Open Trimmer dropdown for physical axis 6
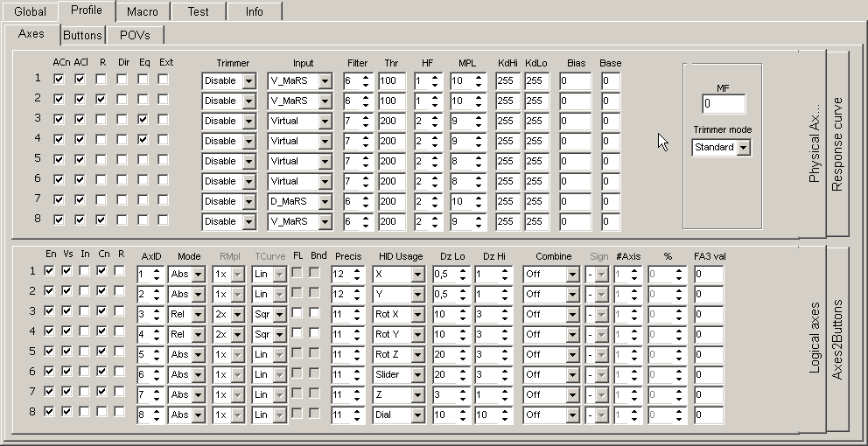 click(249, 182)
